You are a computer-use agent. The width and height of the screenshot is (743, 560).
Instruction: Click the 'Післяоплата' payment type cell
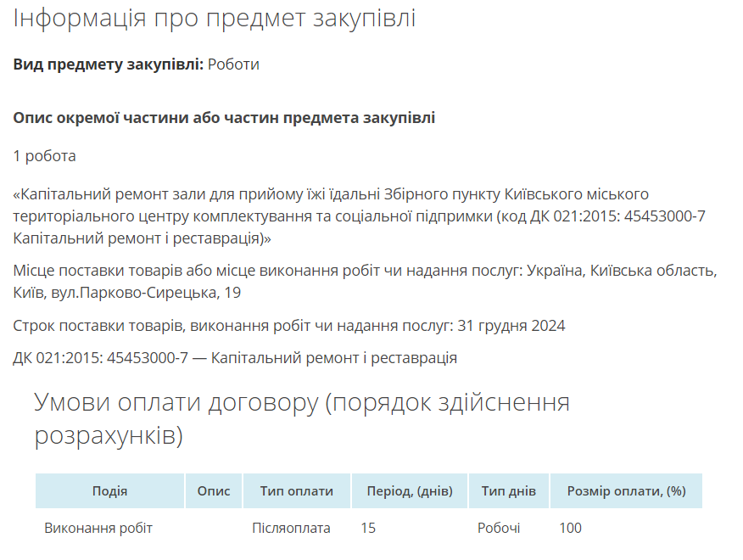(x=291, y=528)
